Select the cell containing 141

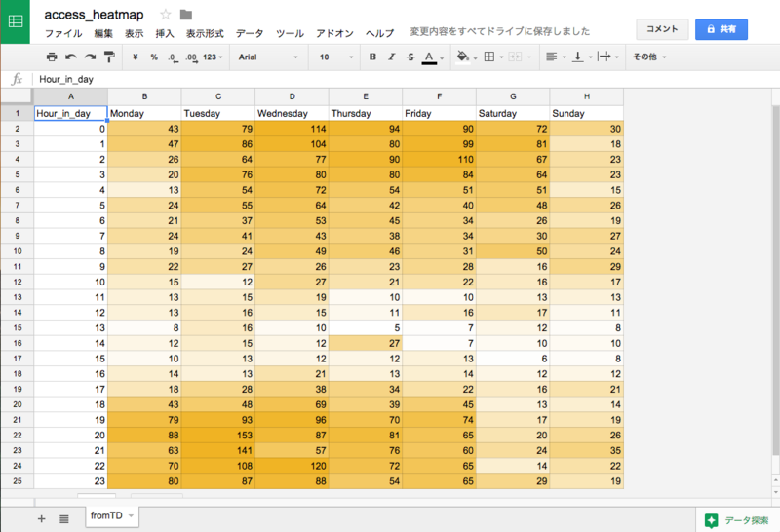point(218,450)
